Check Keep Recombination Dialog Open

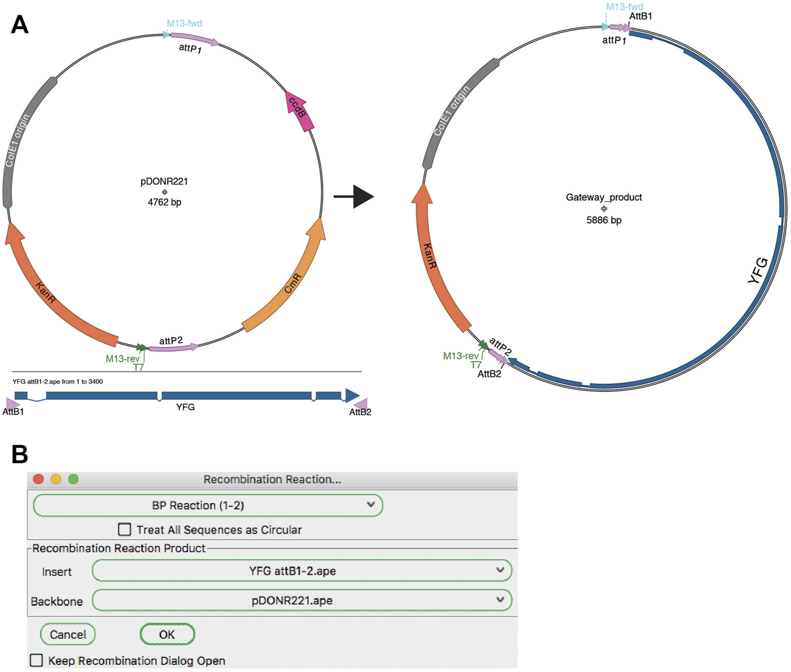36,660
